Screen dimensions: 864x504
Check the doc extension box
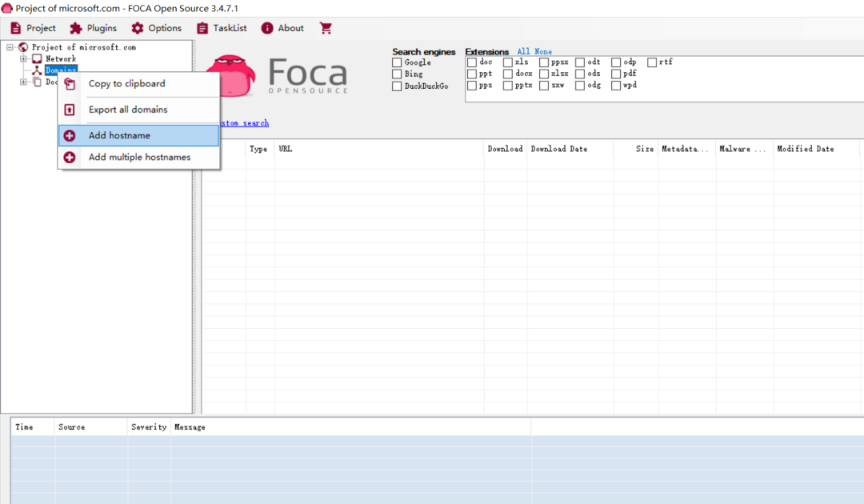pos(472,62)
